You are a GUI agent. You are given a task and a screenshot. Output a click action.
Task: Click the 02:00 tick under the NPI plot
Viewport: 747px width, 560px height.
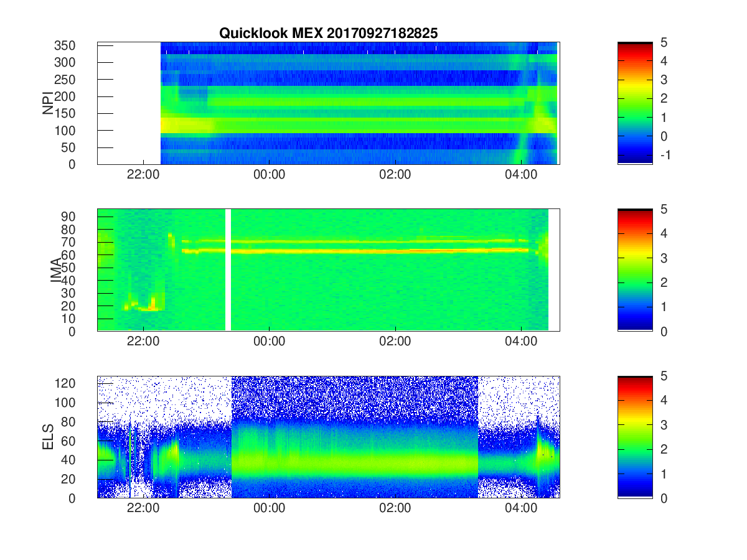395,175
